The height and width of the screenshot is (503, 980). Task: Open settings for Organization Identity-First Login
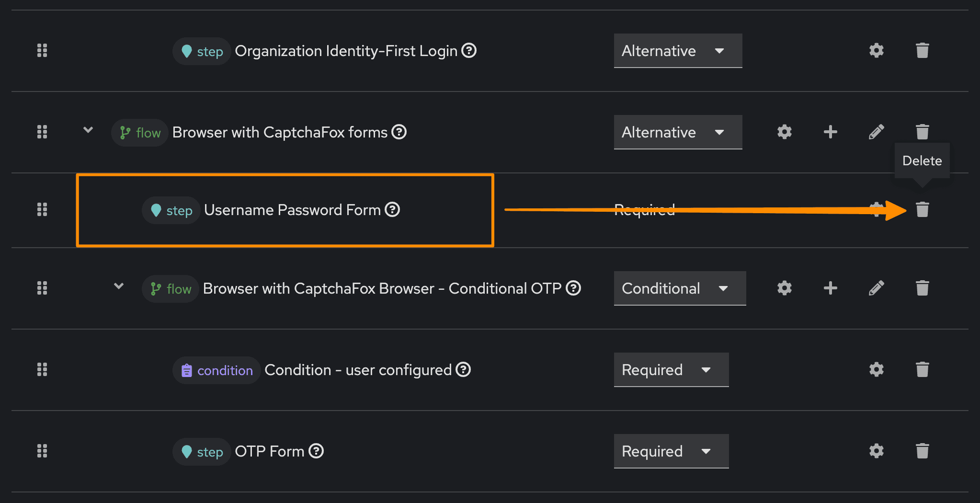coord(876,51)
